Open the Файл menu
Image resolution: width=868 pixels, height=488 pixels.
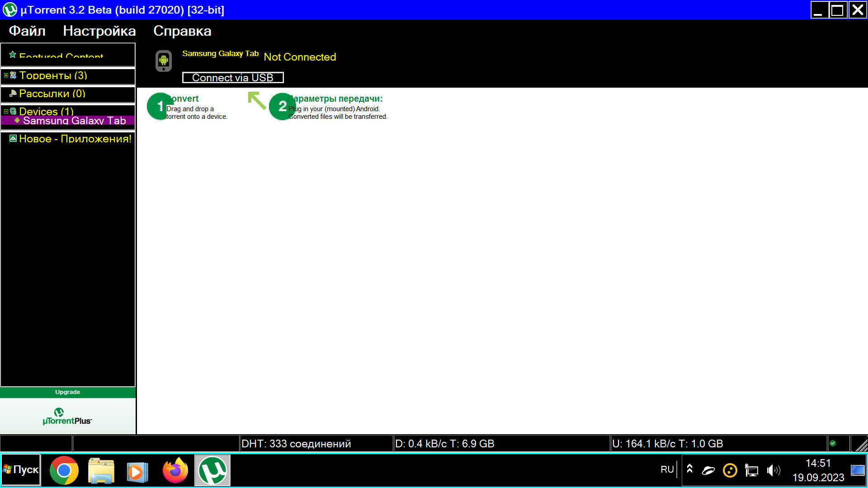coord(27,31)
